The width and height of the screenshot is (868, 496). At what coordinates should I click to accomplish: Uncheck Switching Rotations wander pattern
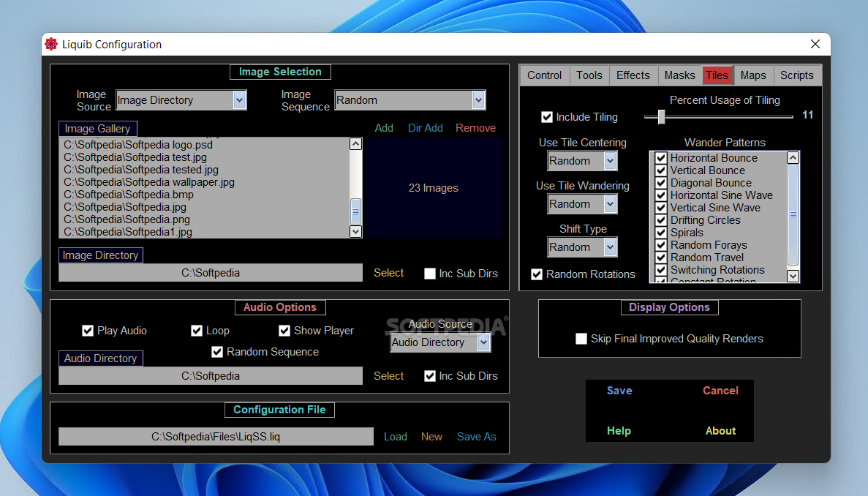[660, 270]
